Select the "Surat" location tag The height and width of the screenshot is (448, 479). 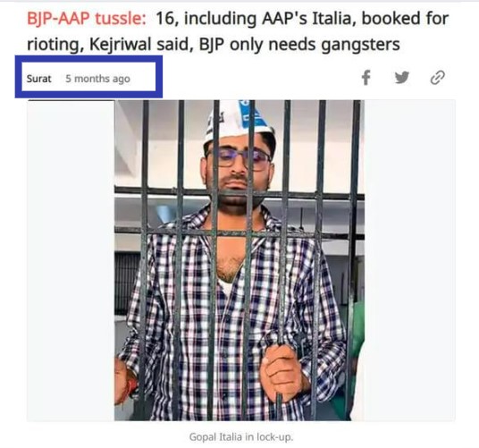38,79
